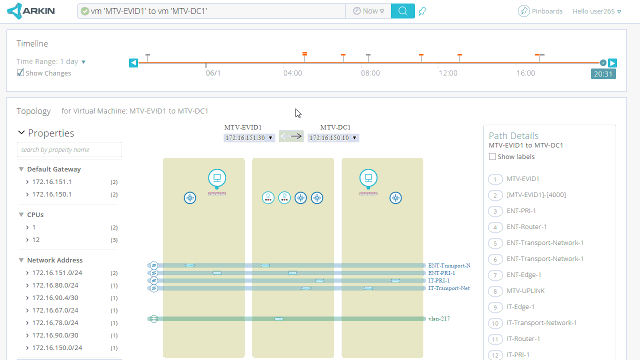Click the IT-PRI-1 network line icon
The image size is (640, 360).
pyautogui.click(x=153, y=280)
